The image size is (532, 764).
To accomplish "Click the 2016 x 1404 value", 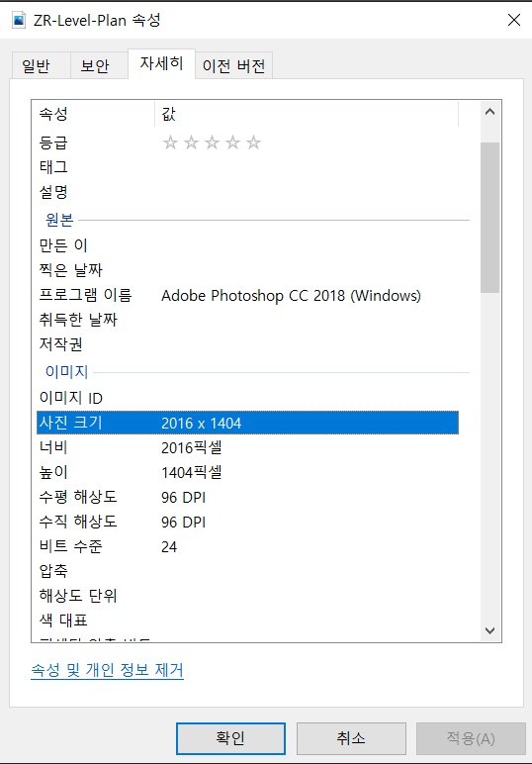I will tap(201, 423).
